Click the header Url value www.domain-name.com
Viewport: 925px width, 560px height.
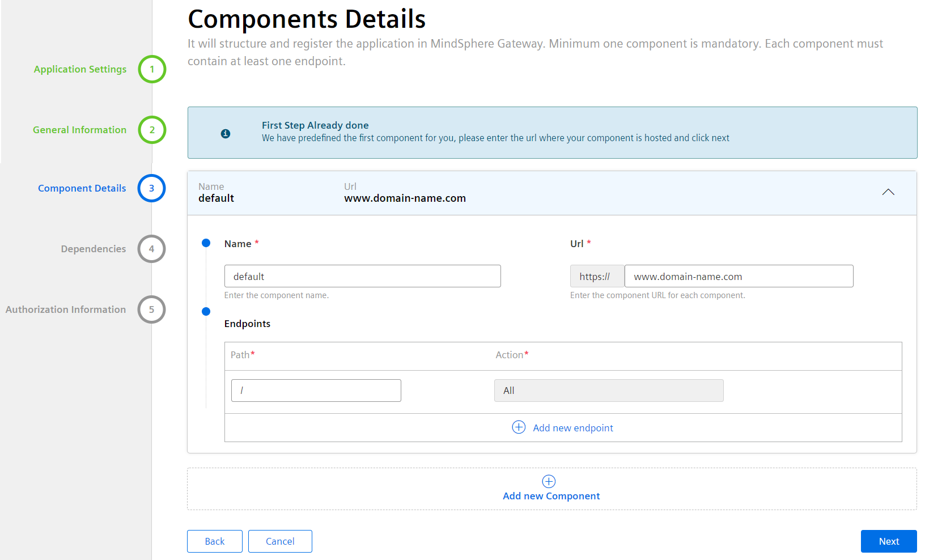405,198
